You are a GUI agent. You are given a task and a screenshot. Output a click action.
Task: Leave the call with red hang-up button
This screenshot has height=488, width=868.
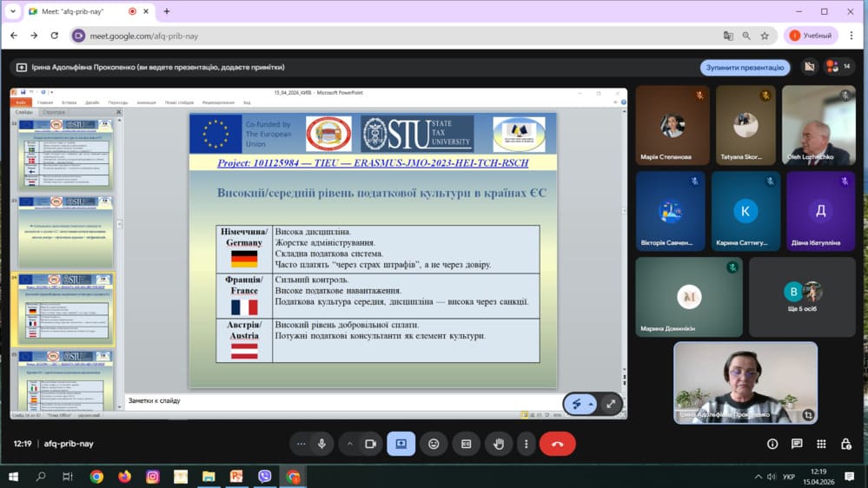click(x=557, y=444)
